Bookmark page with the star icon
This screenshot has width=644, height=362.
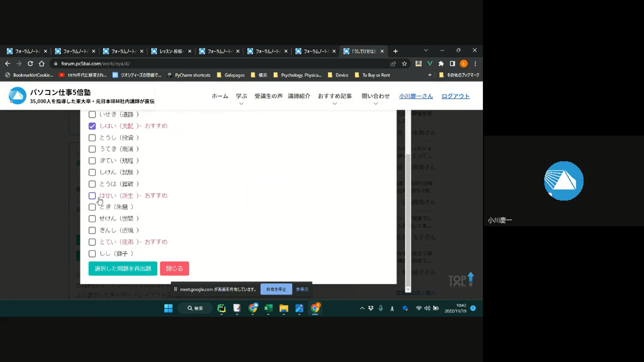(x=405, y=64)
